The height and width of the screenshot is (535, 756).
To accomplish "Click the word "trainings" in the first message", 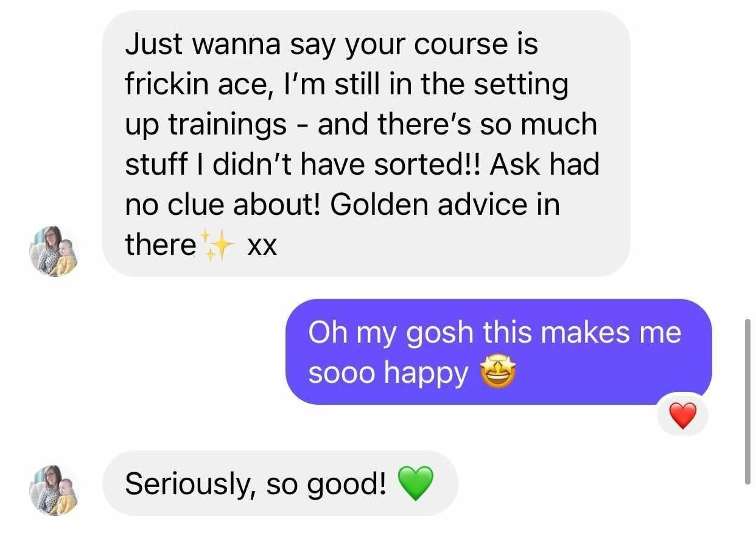I will click(x=226, y=125).
